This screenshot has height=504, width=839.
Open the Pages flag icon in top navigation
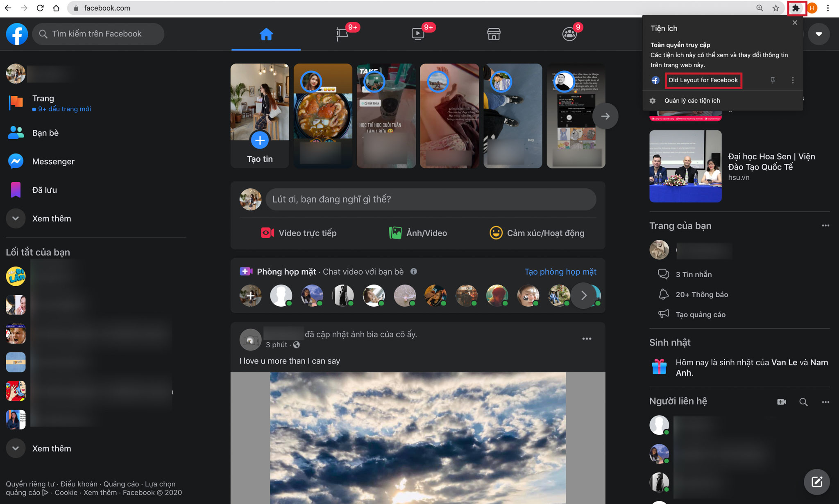point(342,34)
